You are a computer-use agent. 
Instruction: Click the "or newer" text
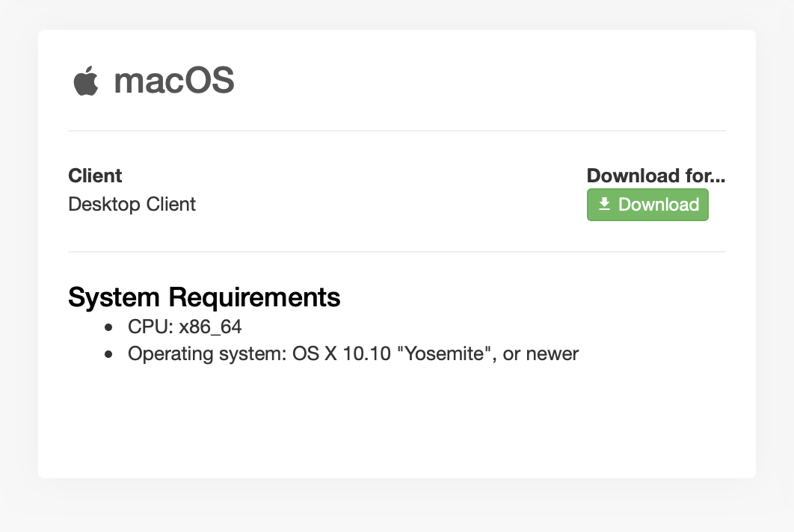(541, 353)
